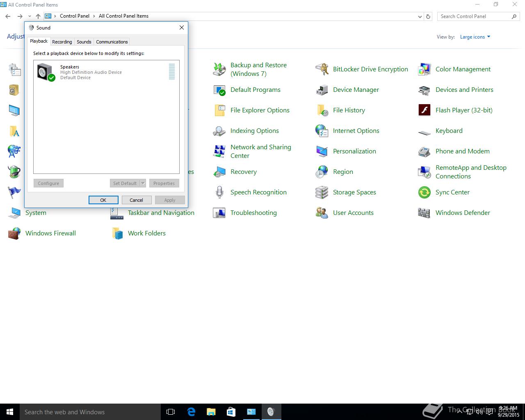Open the address bar history dropdown
The width and height of the screenshot is (525, 420).
coord(420,16)
